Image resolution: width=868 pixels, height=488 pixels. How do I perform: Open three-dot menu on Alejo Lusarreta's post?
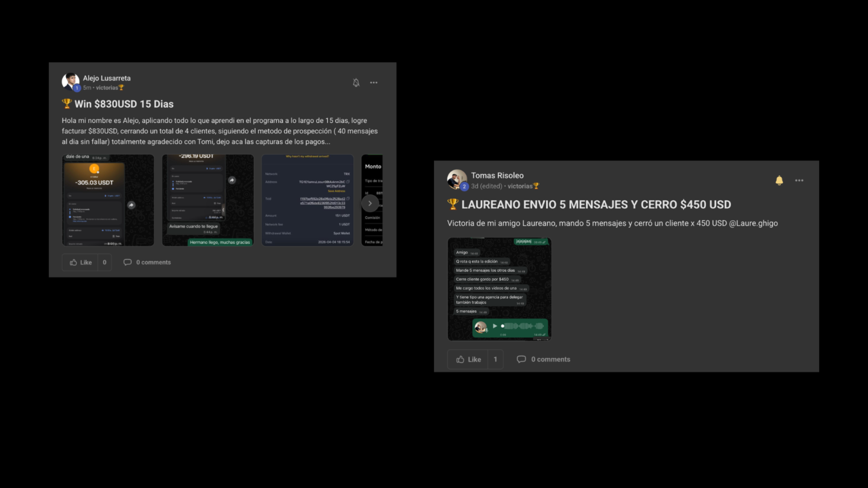click(374, 83)
